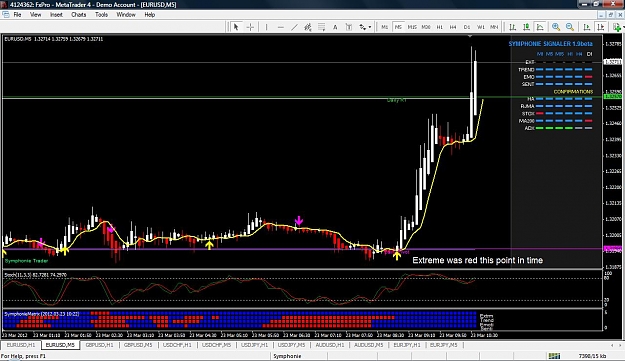This screenshot has height=361, width=625.
Task: Switch chart to M30 timeframe
Action: coord(426,27)
